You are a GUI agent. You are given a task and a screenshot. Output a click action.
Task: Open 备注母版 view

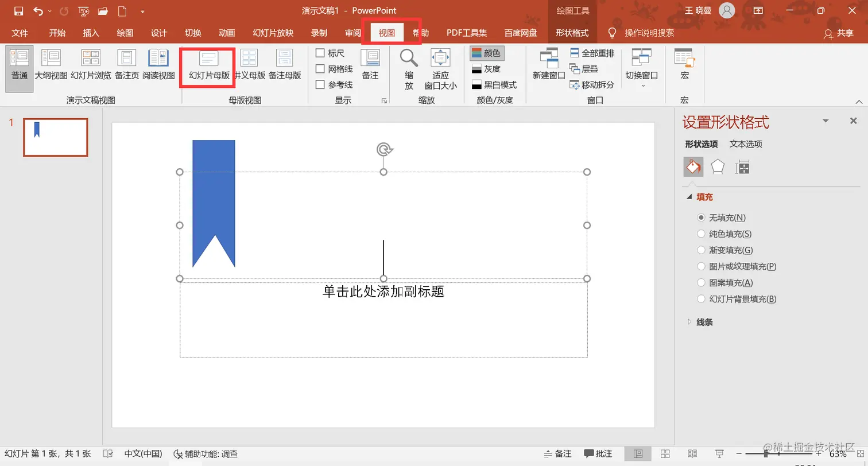pos(285,65)
